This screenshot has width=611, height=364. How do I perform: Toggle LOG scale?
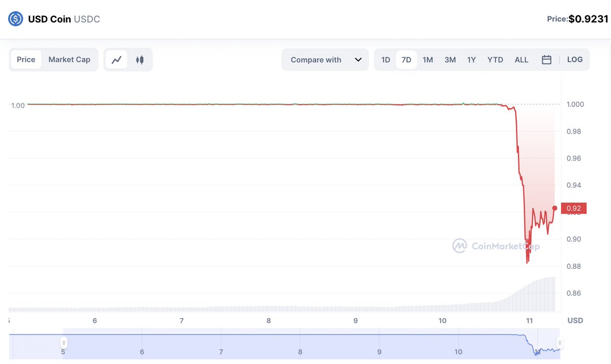[575, 60]
